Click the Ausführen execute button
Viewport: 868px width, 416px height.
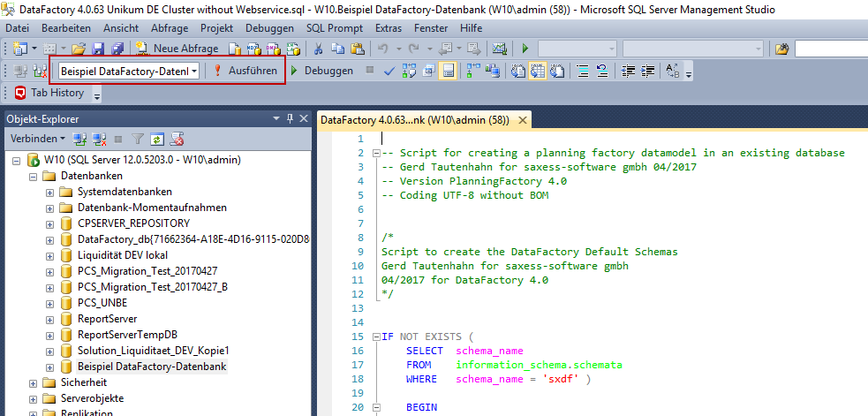[245, 71]
